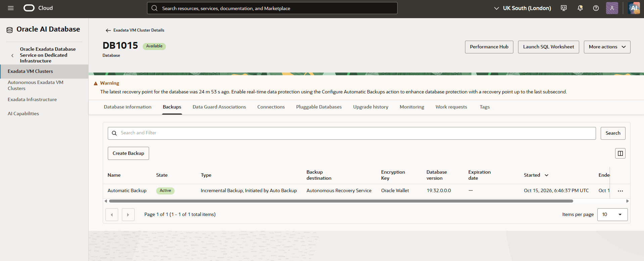The height and width of the screenshot is (261, 644).
Task: Open the hamburger navigation menu
Action: click(x=11, y=8)
